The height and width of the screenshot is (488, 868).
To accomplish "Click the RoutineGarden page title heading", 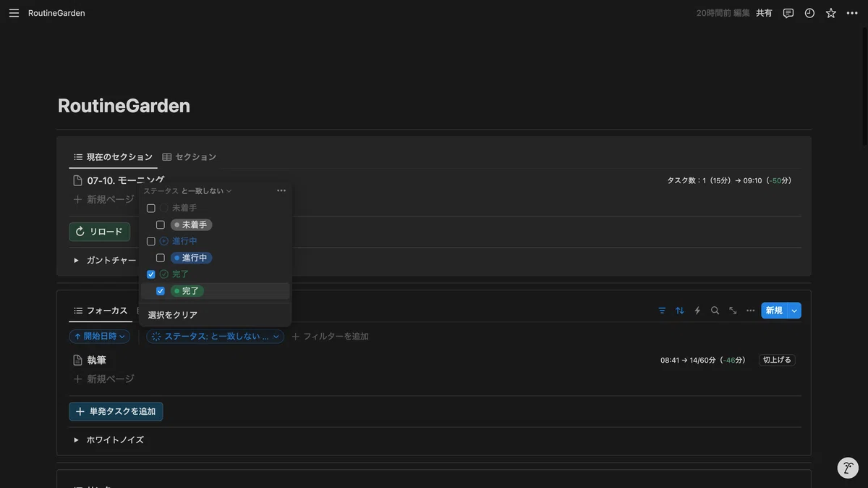I will (x=124, y=106).
